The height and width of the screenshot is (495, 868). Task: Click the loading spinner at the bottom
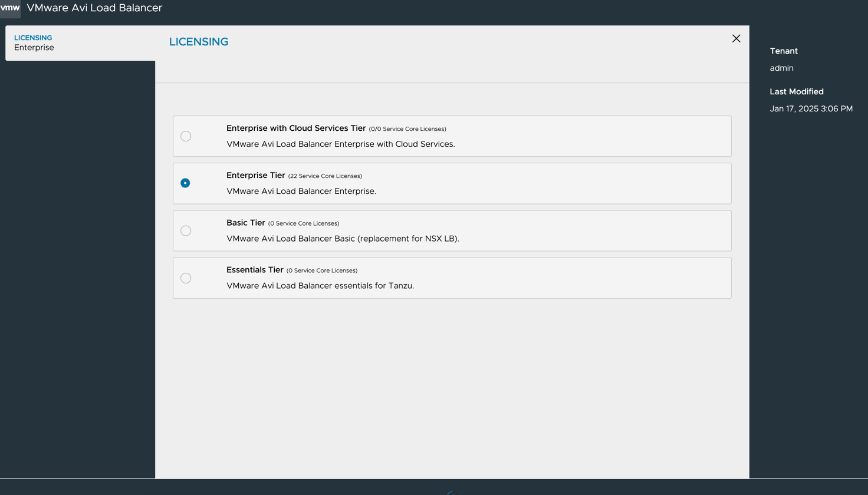click(451, 493)
